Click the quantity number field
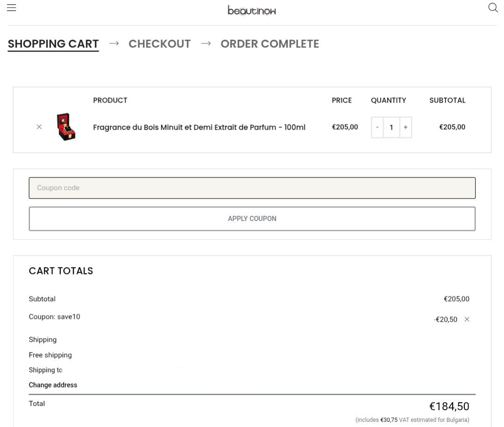This screenshot has height=427, width=504. 392,127
